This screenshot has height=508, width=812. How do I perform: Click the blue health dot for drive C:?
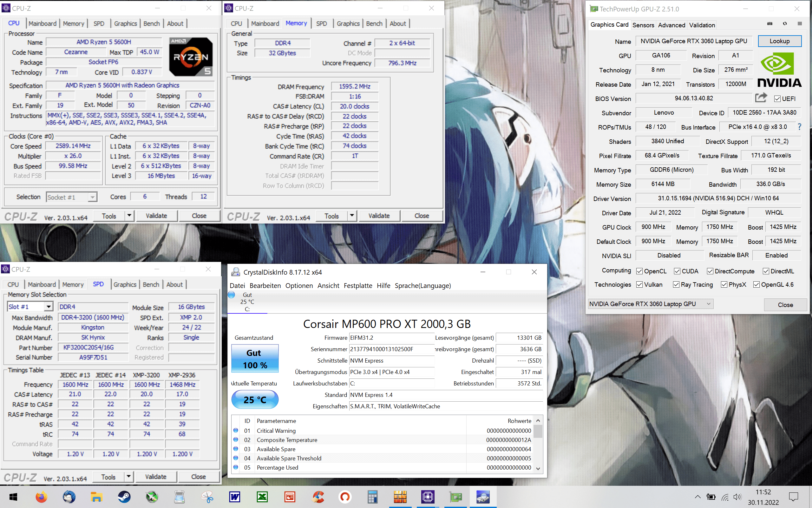pos(231,295)
